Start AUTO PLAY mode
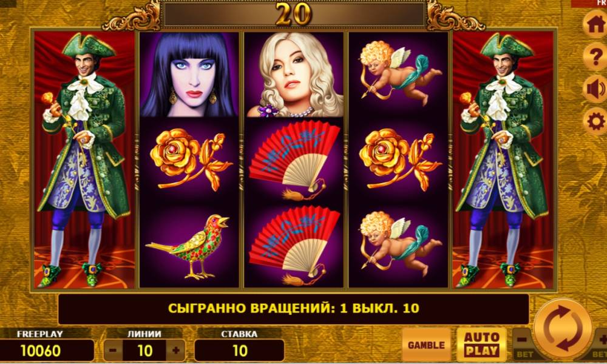 pos(481,345)
